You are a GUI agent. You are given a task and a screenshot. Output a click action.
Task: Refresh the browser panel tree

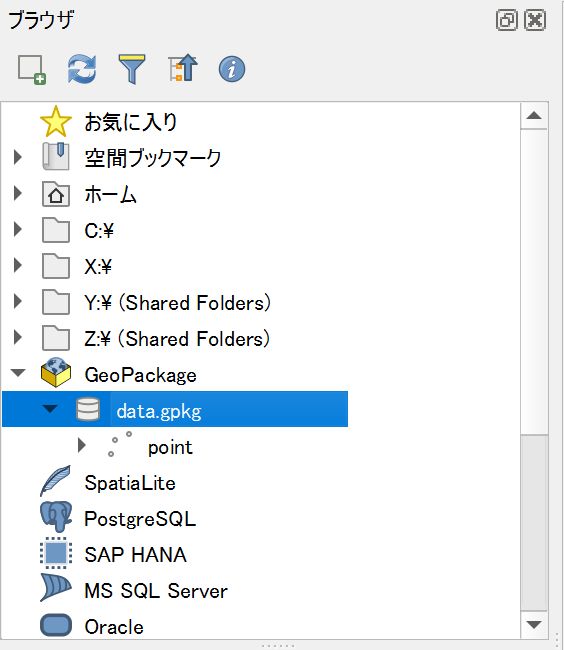[82, 69]
